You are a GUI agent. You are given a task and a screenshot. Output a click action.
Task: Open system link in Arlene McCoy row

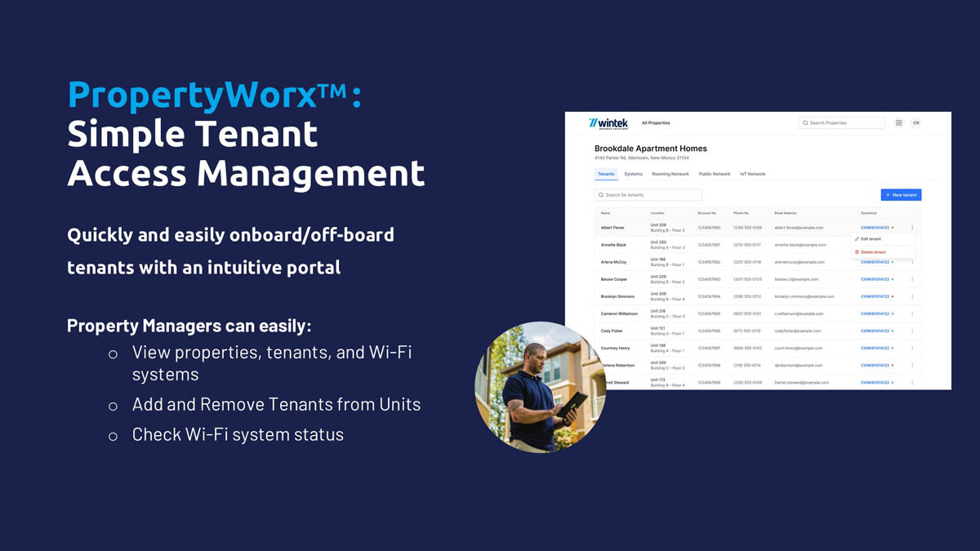(875, 262)
